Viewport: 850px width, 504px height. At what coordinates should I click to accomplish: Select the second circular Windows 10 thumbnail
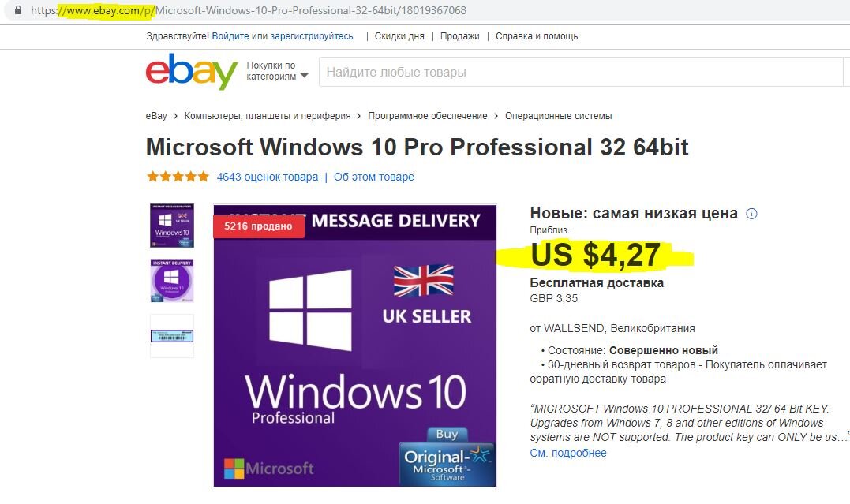click(172, 281)
